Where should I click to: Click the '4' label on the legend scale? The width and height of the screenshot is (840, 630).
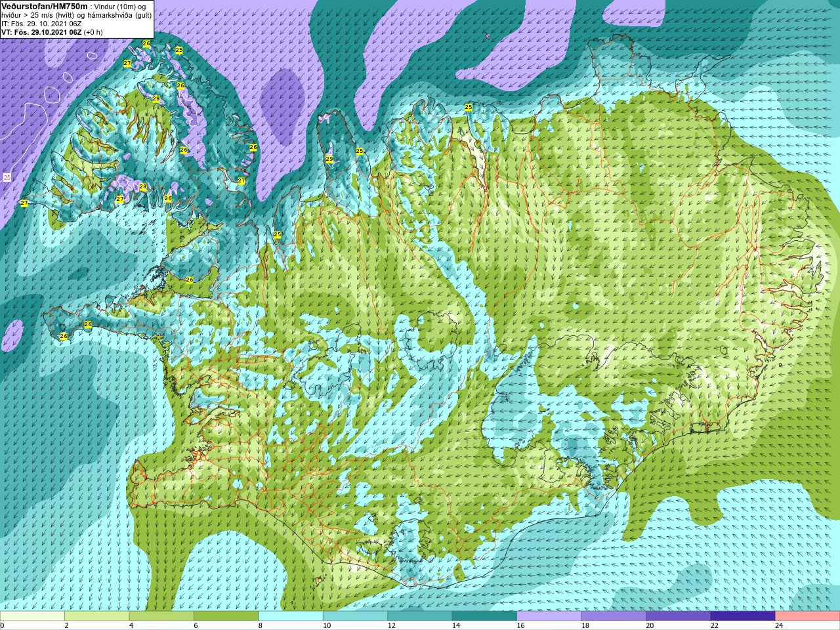coord(131,625)
